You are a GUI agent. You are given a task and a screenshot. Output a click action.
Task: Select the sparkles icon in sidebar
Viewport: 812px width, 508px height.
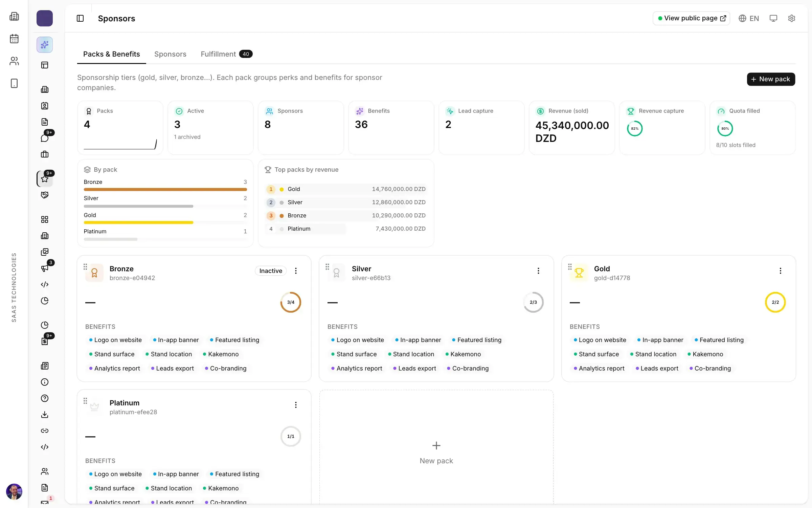click(45, 45)
